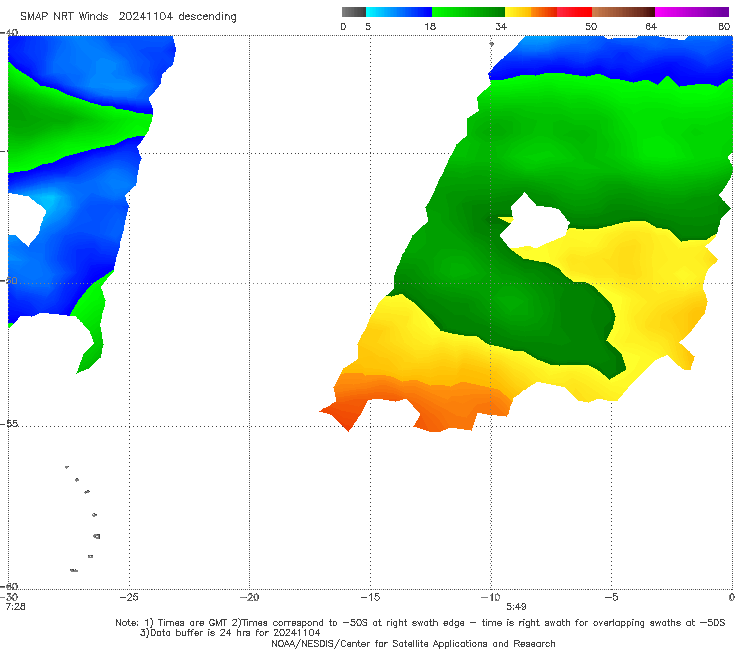Click the brown segment of the colorbar
740x650 pixels.
pos(623,12)
